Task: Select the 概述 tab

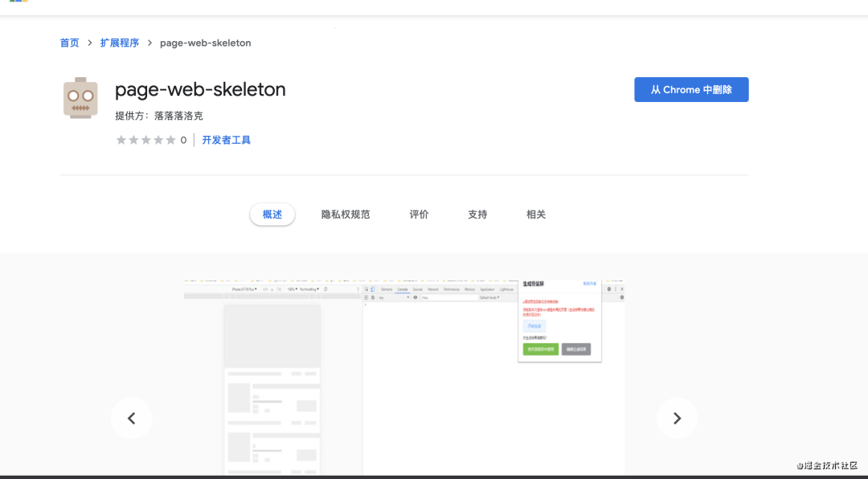Action: tap(272, 215)
